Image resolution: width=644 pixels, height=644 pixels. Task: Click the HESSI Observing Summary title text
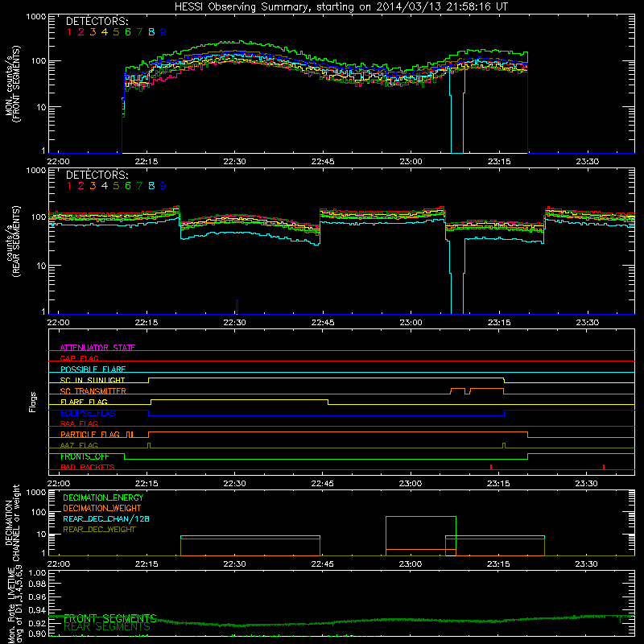[341, 7]
